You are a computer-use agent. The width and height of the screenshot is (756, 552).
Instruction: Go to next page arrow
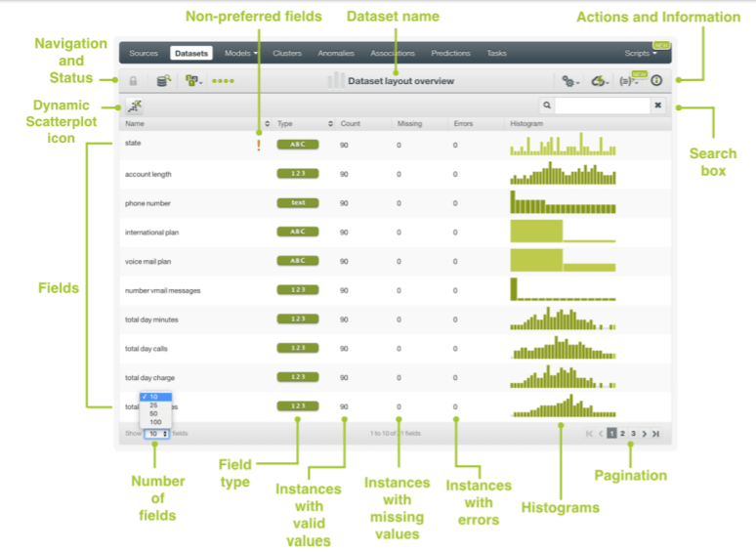click(644, 434)
